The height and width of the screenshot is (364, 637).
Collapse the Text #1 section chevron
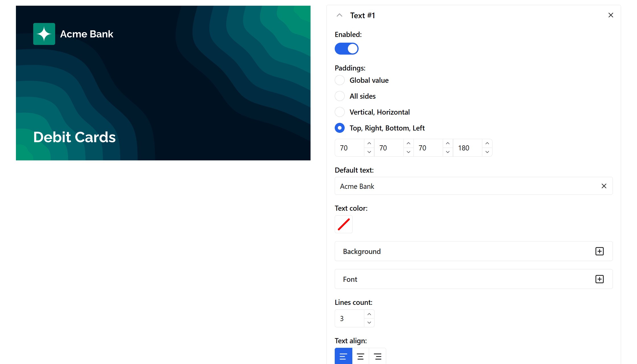(339, 15)
